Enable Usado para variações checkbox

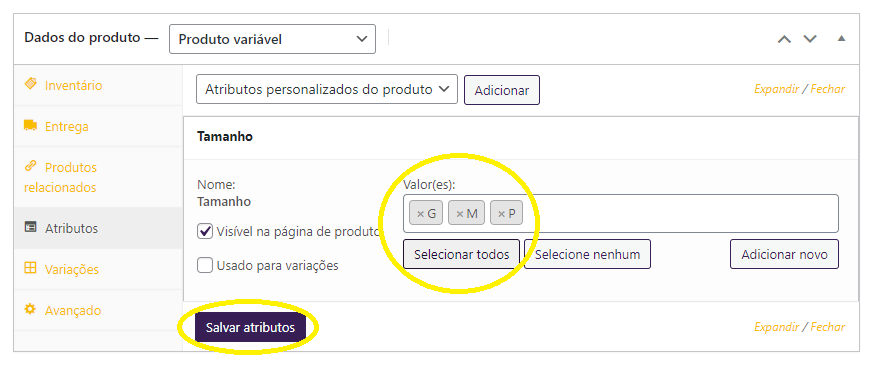[x=205, y=265]
